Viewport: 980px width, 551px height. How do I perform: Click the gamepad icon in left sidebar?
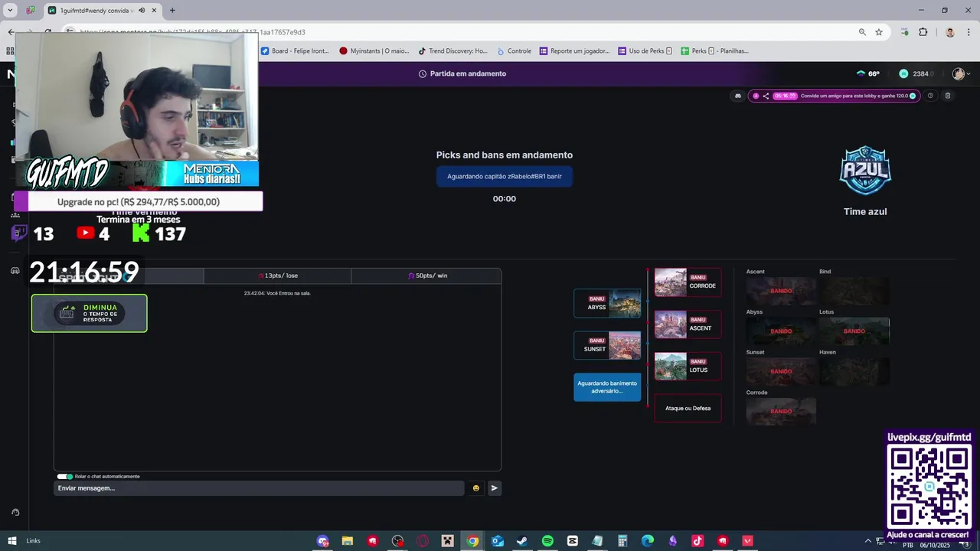(x=15, y=270)
